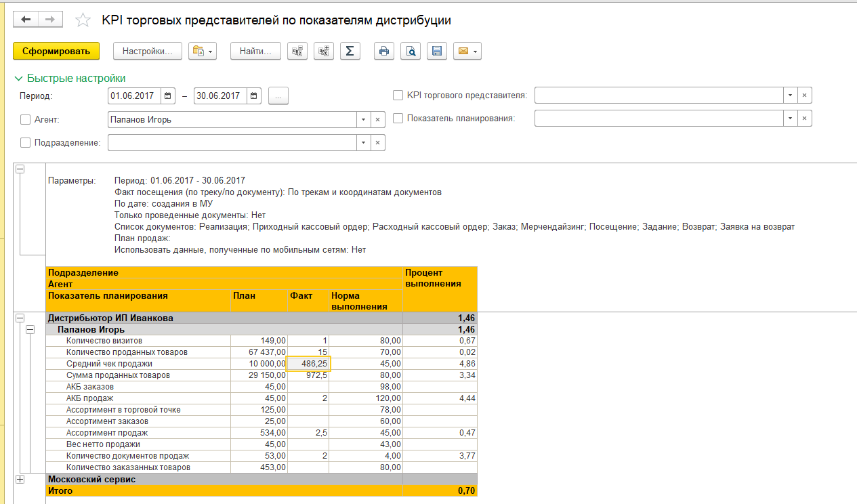Enable the Подразделение filter checkbox

(x=26, y=143)
